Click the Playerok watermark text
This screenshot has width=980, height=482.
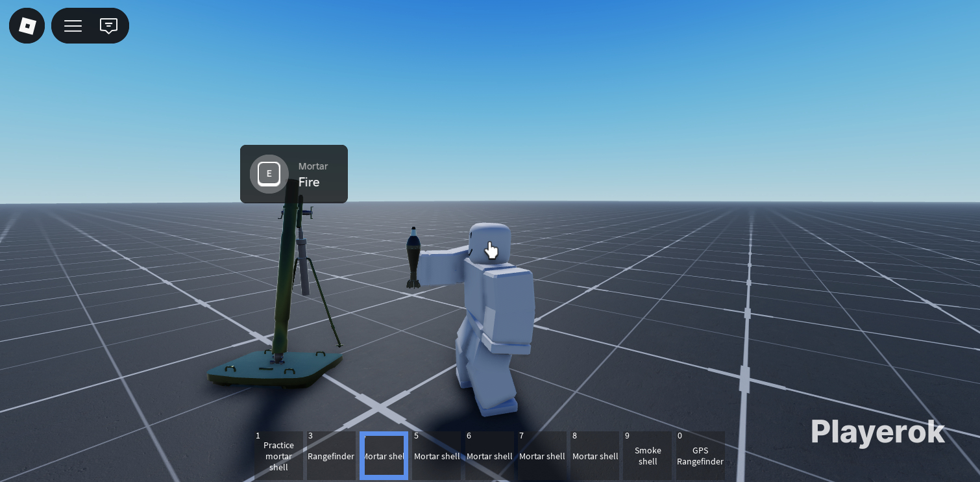point(877,433)
